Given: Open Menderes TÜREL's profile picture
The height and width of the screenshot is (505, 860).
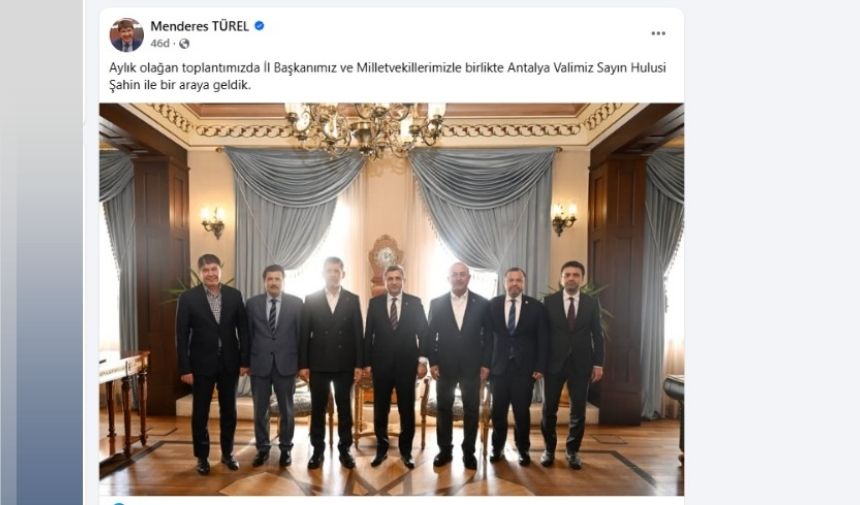Looking at the screenshot, I should pos(127,35).
